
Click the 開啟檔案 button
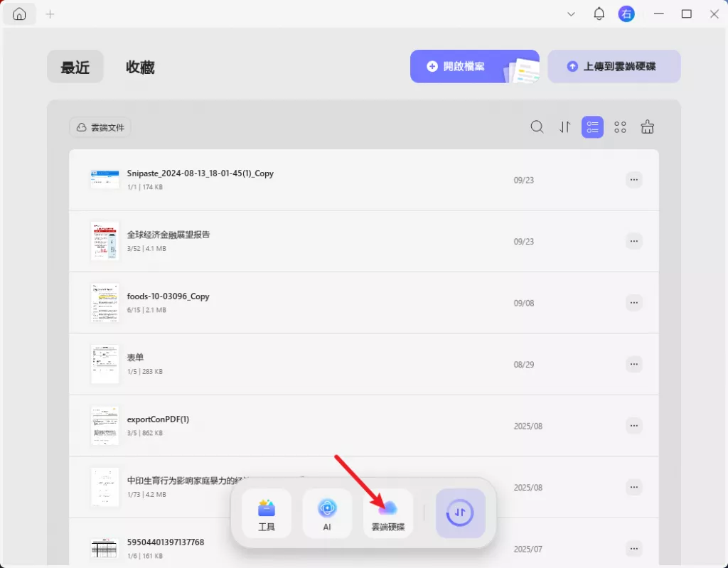pyautogui.click(x=474, y=66)
